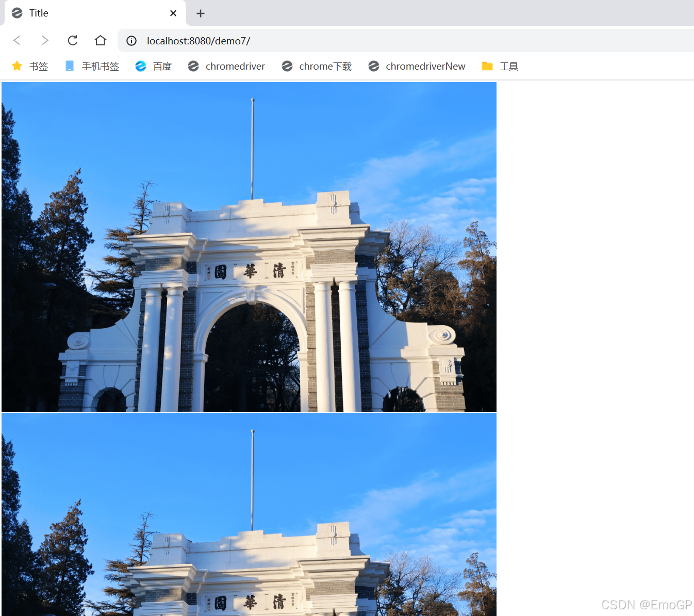Image resolution: width=694 pixels, height=616 pixels.
Task: Open the chromedriver bookmark
Action: click(x=226, y=66)
